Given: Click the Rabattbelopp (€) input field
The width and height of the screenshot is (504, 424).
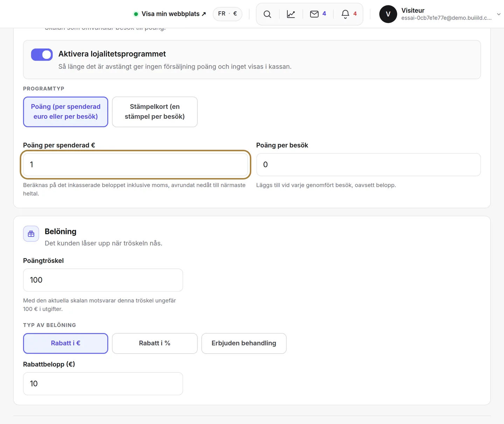Looking at the screenshot, I should click(103, 384).
